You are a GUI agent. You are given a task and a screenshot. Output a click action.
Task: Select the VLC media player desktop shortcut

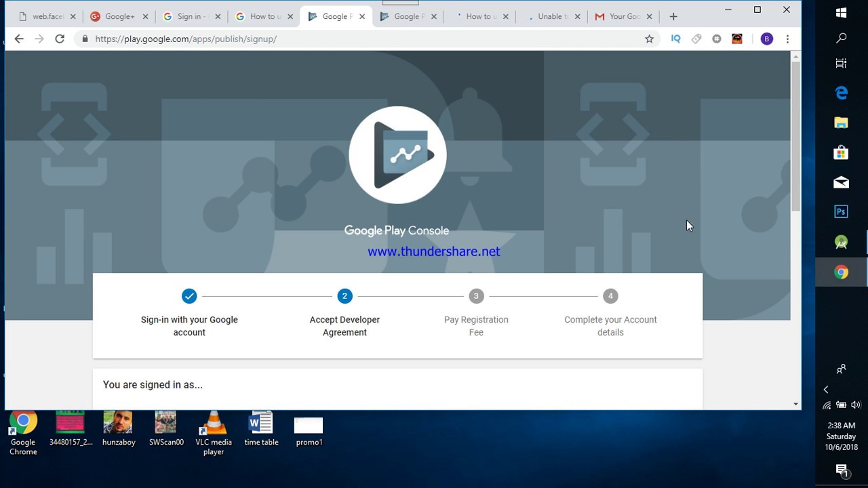point(214,433)
